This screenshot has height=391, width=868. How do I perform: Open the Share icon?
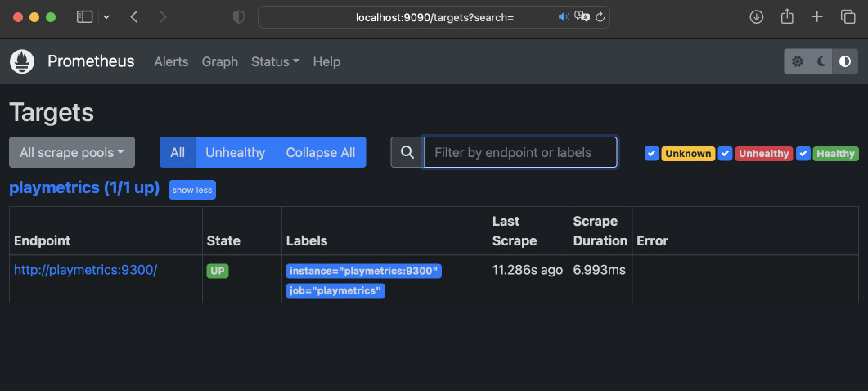pyautogui.click(x=787, y=16)
